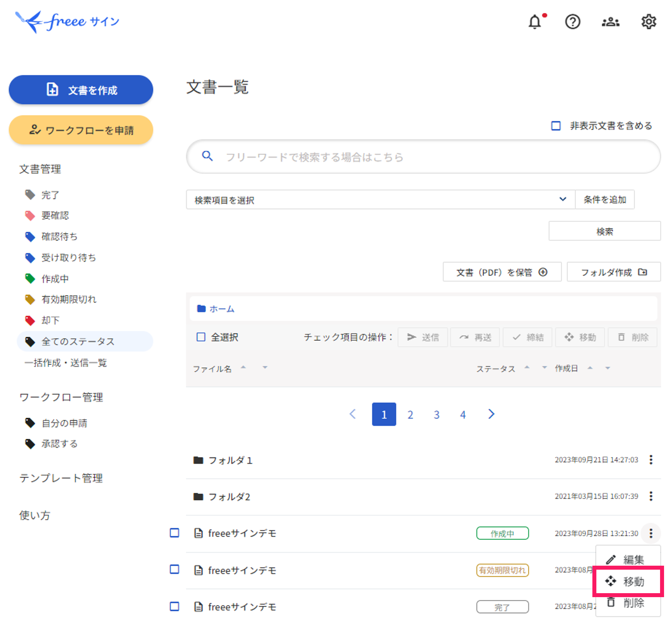Open 承認する under workflow management

click(x=51, y=443)
